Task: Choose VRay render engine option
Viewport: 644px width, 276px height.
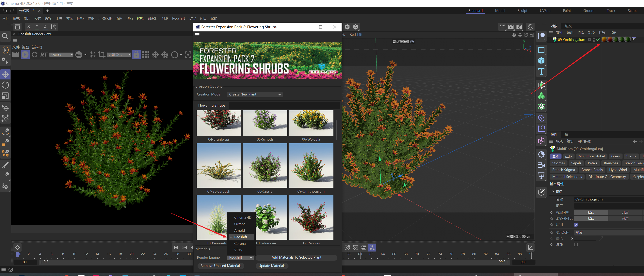Action: tap(238, 250)
